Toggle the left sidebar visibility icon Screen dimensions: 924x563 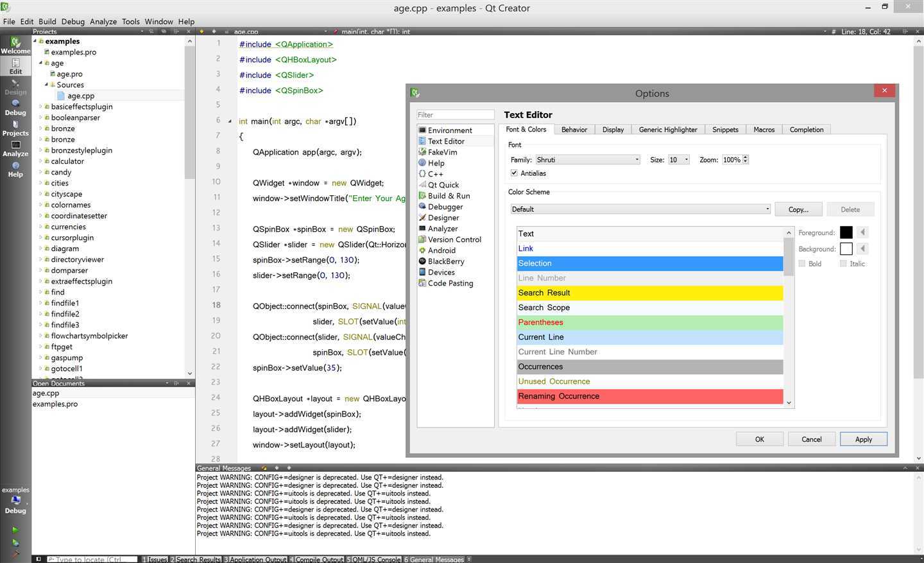point(38,559)
